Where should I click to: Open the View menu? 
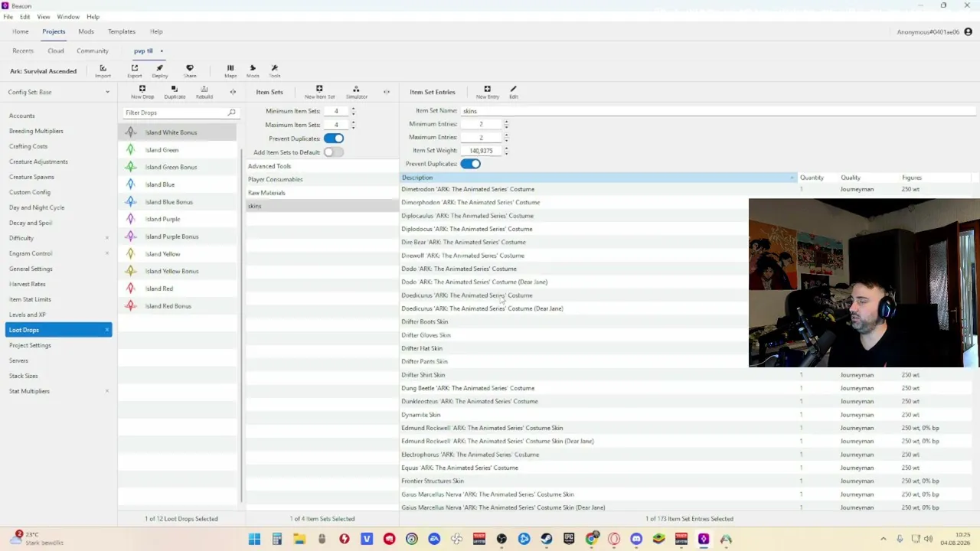coord(44,17)
